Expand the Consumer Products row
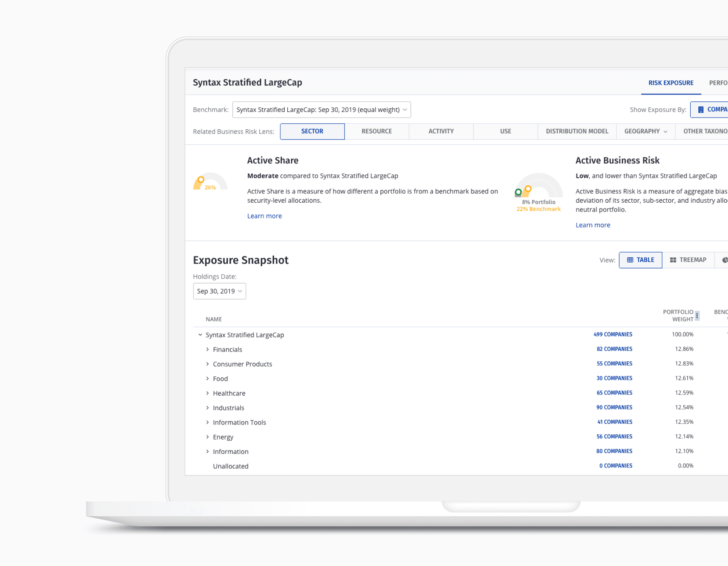Viewport: 728px width, 566px height. click(x=207, y=364)
